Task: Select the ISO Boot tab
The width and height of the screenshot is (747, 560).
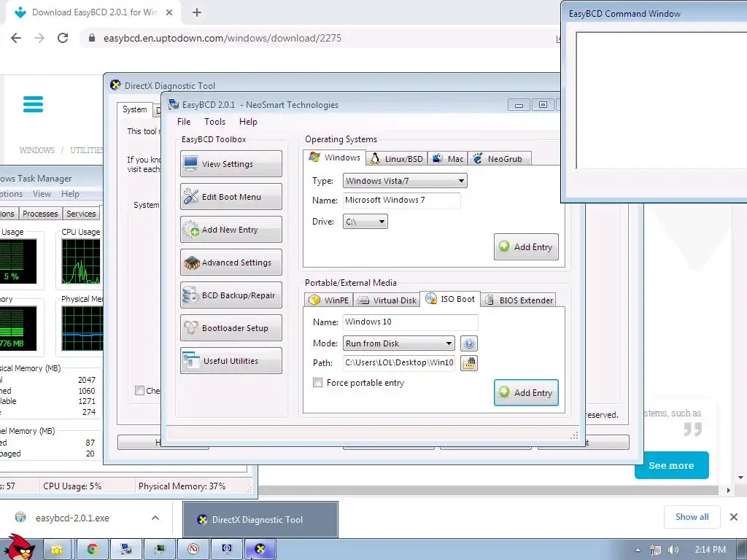Action: [449, 299]
